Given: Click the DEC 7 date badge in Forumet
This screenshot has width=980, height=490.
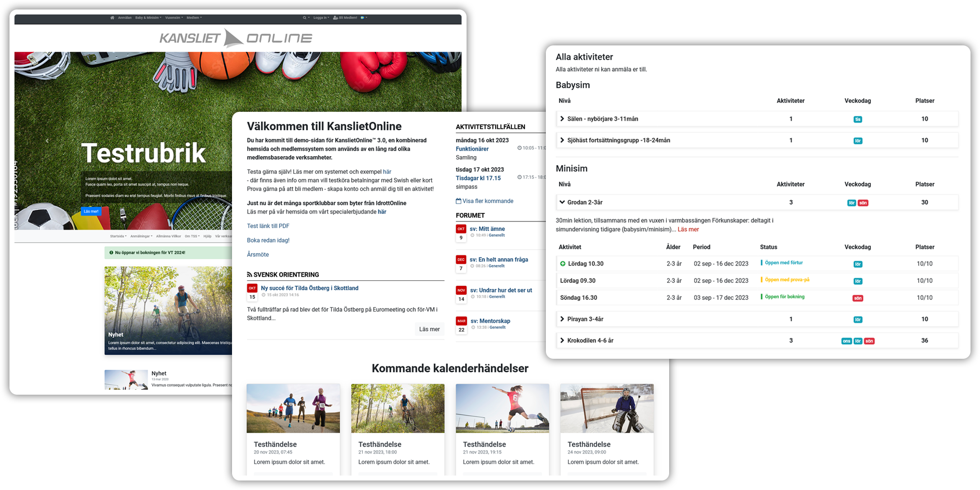Looking at the screenshot, I should tap(461, 264).
